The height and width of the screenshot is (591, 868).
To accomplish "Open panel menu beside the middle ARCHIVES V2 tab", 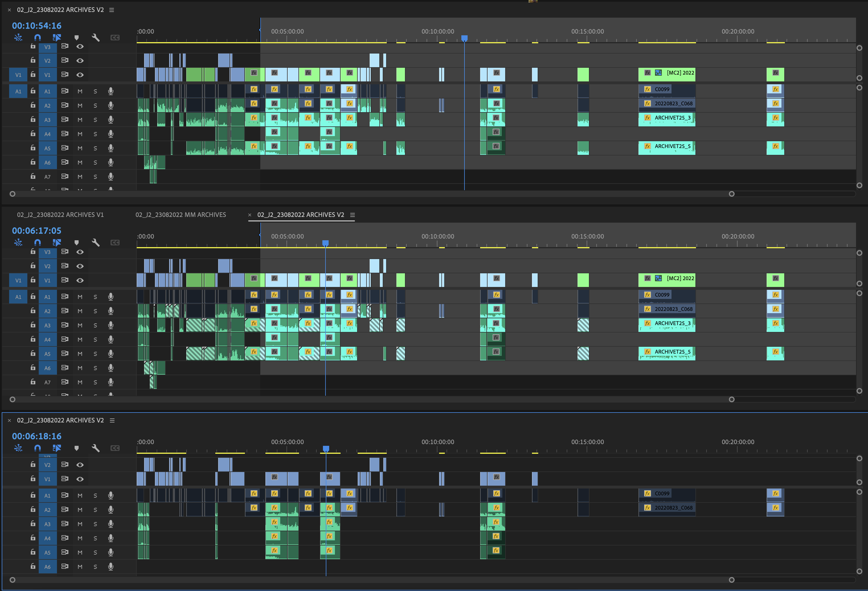I will click(x=353, y=215).
